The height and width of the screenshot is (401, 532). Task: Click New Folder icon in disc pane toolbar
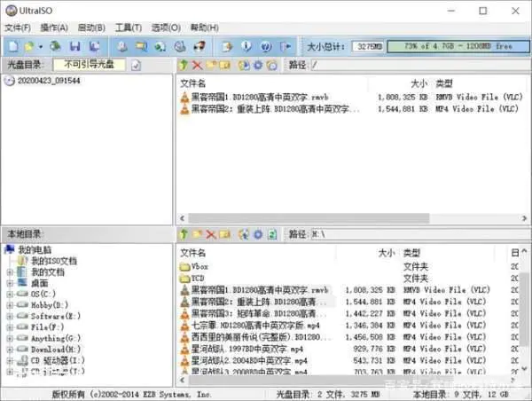[211, 65]
